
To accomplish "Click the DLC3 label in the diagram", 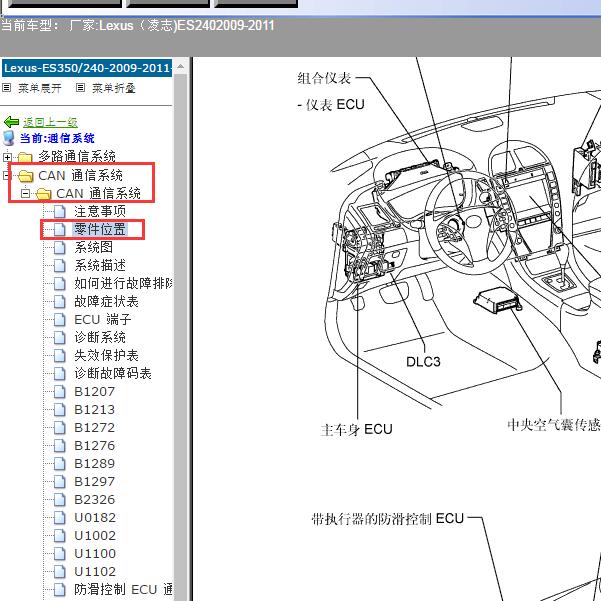I will 423,361.
